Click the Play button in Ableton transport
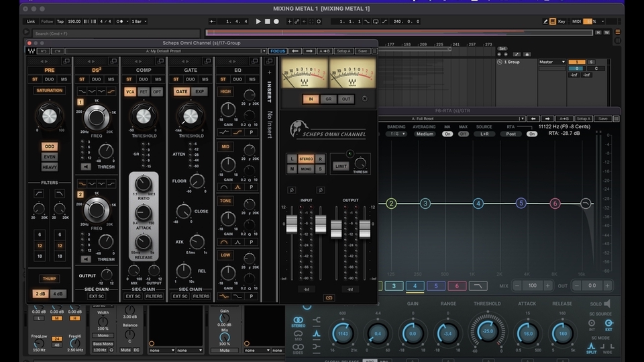This screenshot has height=362, width=644. point(258,21)
